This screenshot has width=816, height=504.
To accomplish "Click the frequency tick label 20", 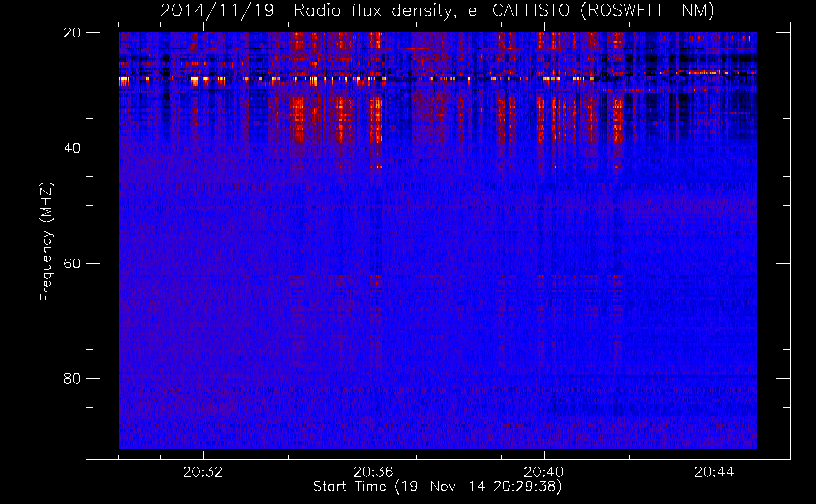I will (72, 33).
